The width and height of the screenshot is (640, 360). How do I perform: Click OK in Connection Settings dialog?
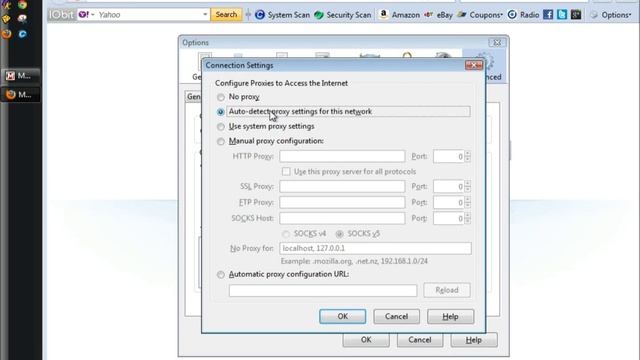click(x=342, y=316)
